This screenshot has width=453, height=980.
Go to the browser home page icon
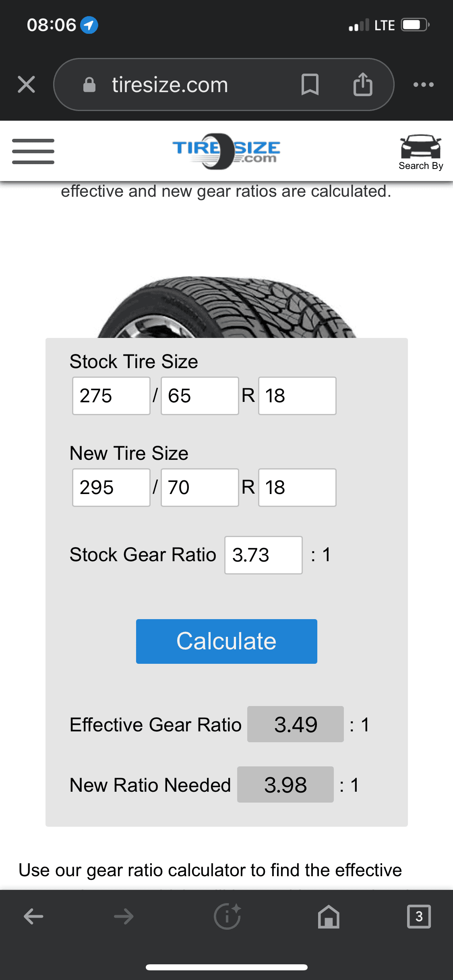[329, 916]
